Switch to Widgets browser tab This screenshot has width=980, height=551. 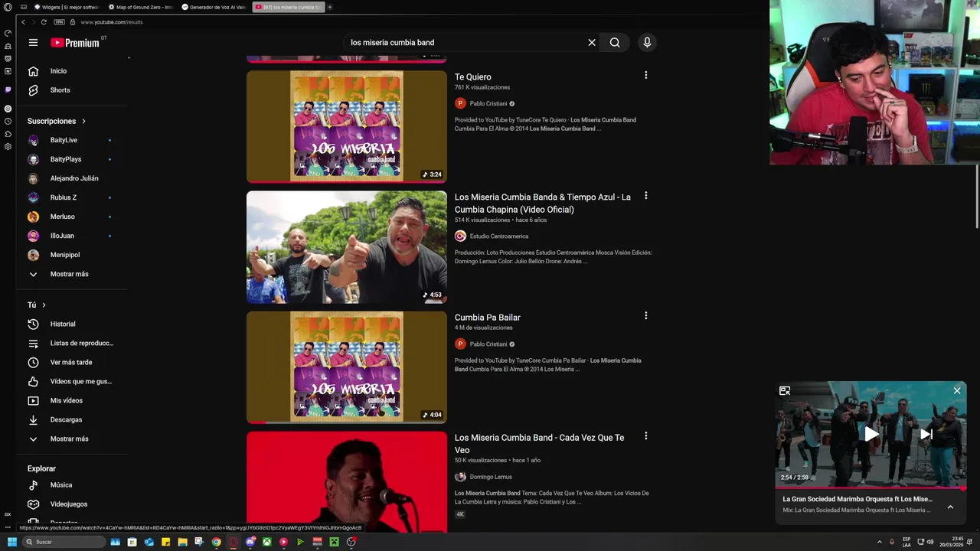click(x=67, y=7)
